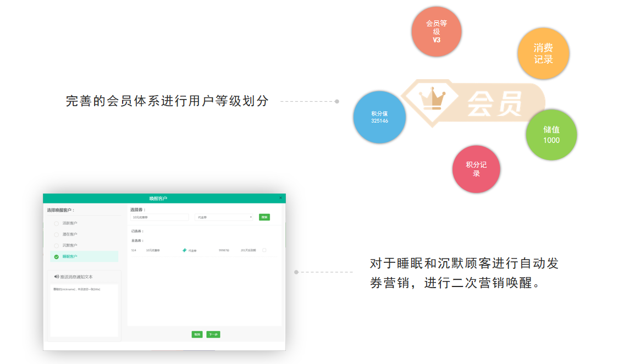Select the 潜在客户 radio option
Screen dimensions: 618x364
pos(57,234)
